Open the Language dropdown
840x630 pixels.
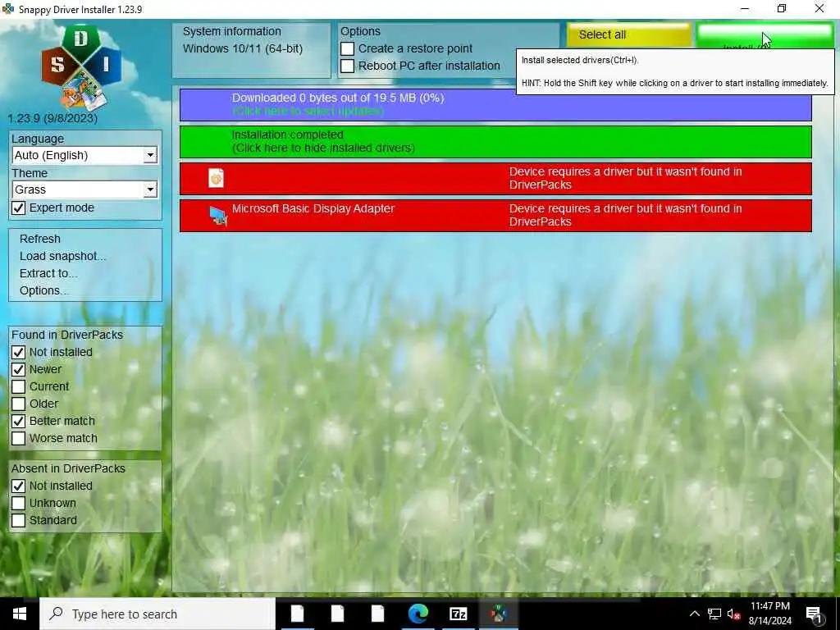coord(84,155)
